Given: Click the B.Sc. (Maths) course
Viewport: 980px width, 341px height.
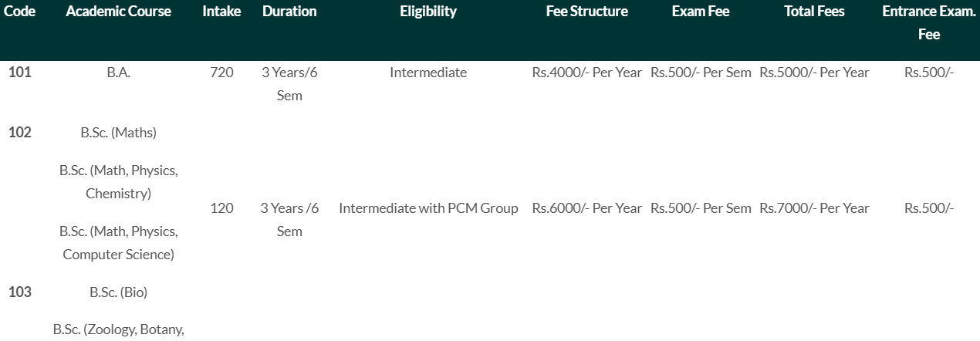Looking at the screenshot, I should 118,133.
